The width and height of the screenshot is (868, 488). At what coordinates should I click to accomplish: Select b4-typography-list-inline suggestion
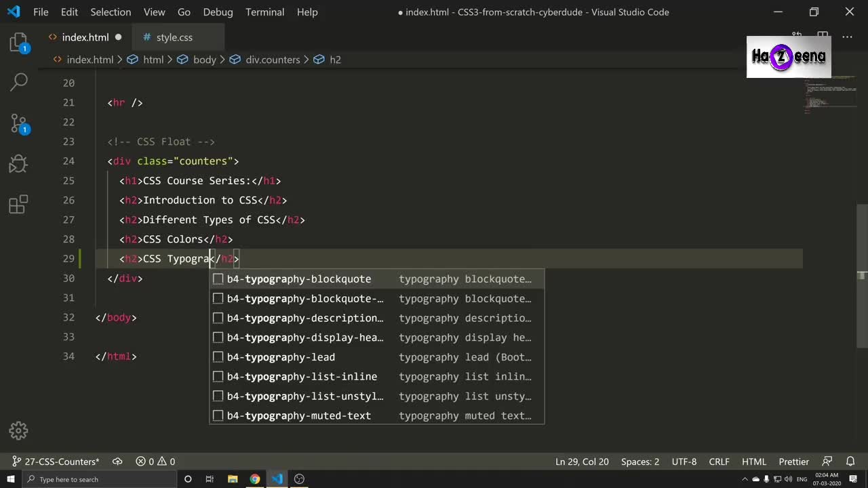pyautogui.click(x=376, y=376)
